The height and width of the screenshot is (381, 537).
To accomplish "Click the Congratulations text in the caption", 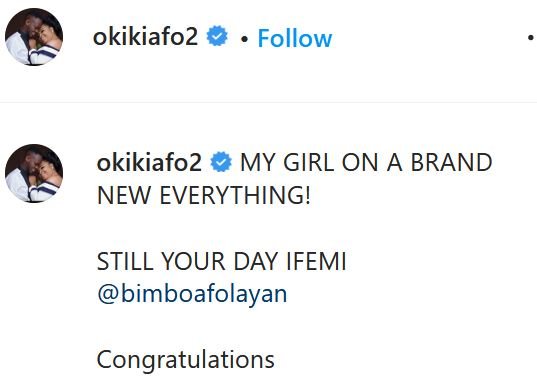I will pyautogui.click(x=186, y=360).
